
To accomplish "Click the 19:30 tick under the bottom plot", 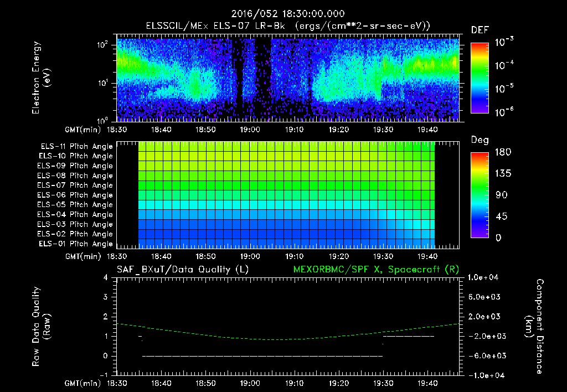I will click(383, 384).
